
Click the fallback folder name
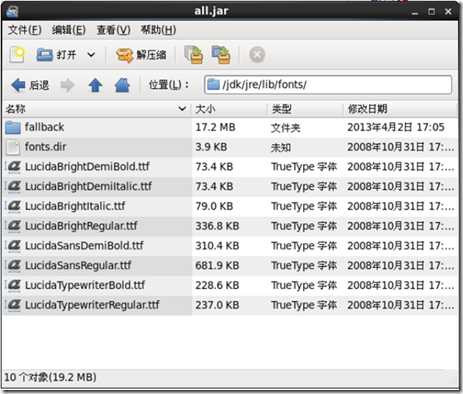[x=44, y=127]
